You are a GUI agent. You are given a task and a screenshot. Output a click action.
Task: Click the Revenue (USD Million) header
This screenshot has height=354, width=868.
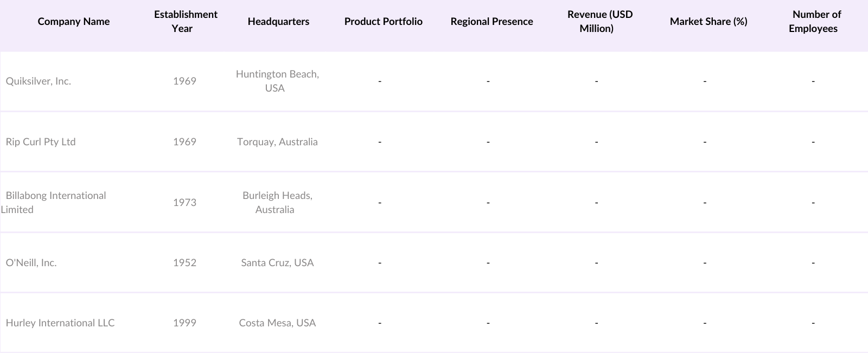[599, 22]
